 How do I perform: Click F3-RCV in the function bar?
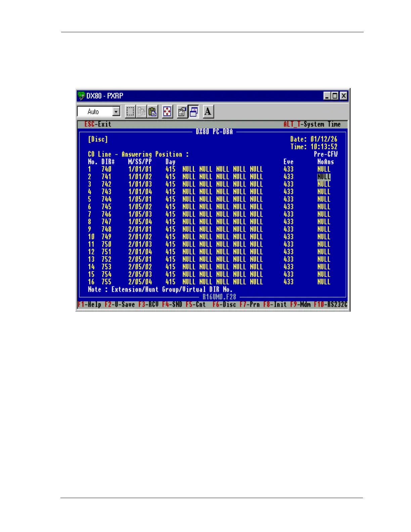148,305
